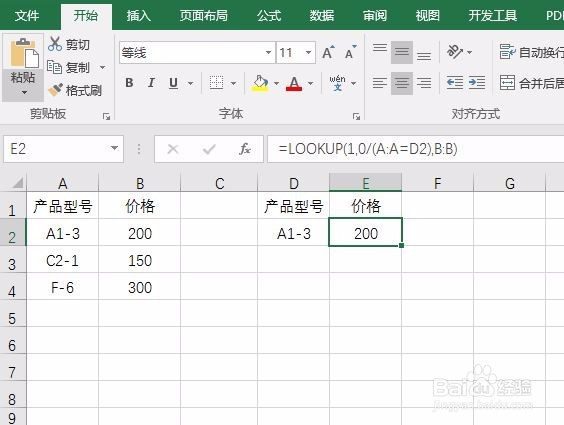Click the Insert Function fx icon
This screenshot has height=425, width=564.
click(245, 148)
